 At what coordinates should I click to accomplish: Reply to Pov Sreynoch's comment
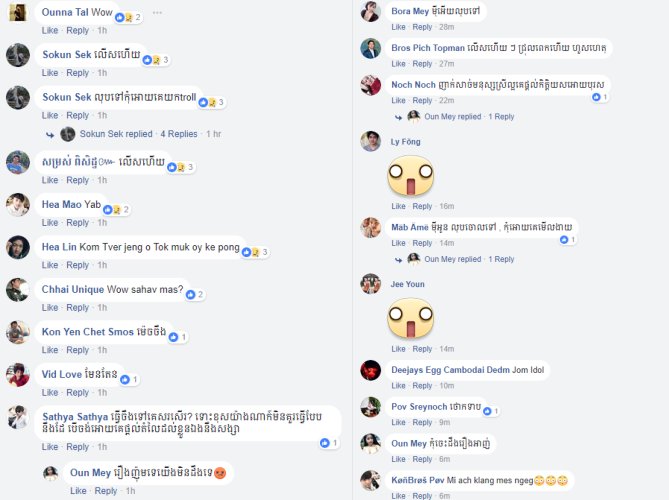click(422, 422)
